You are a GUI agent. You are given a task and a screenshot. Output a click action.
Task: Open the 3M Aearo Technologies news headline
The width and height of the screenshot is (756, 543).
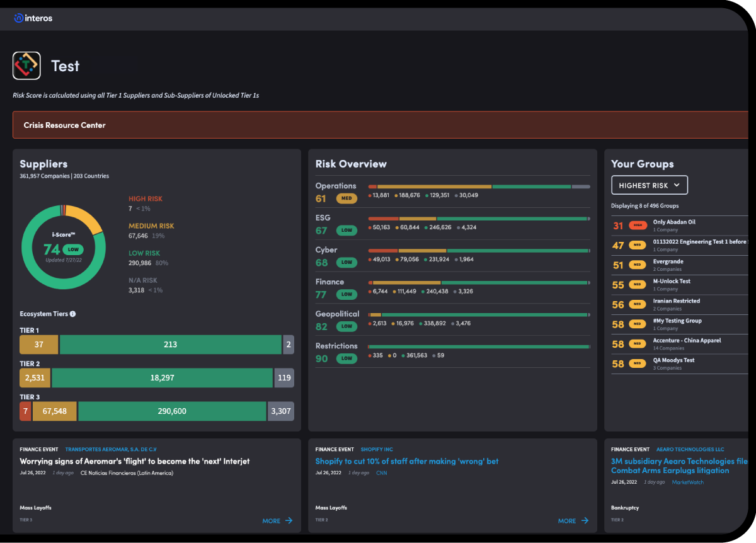pos(680,466)
